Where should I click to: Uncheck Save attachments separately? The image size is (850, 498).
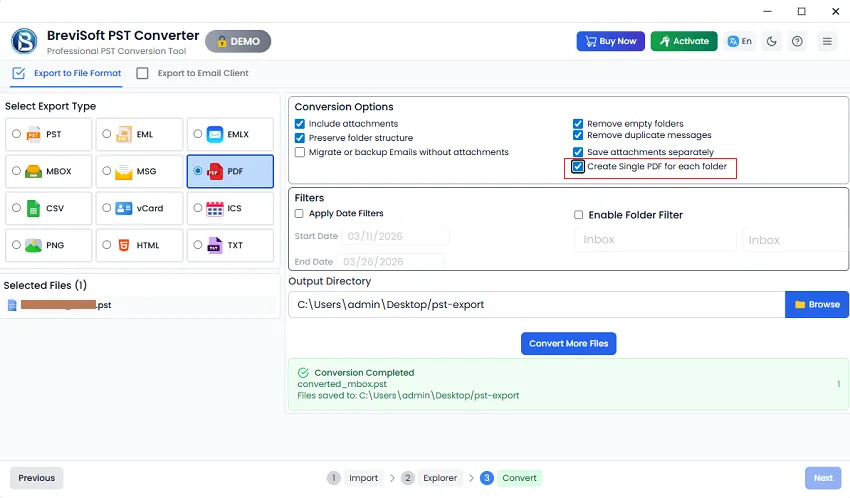click(x=578, y=152)
